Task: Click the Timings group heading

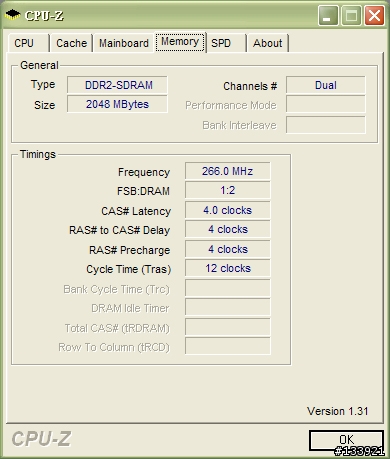Action: [38, 154]
